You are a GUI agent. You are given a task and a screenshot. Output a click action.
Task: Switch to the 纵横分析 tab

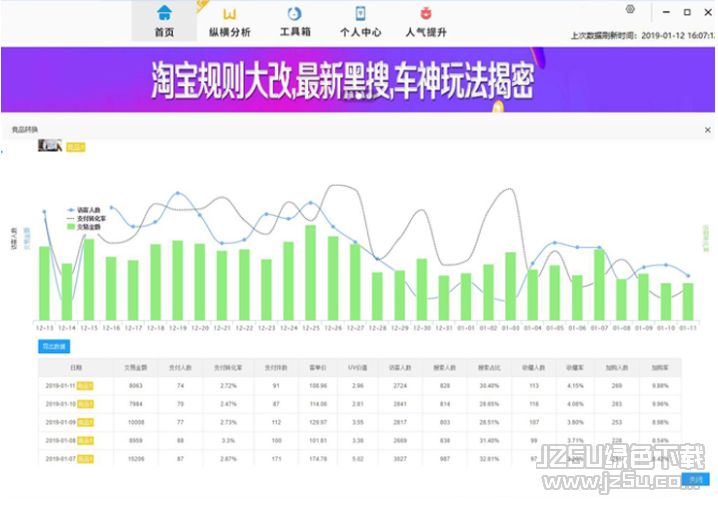click(229, 22)
